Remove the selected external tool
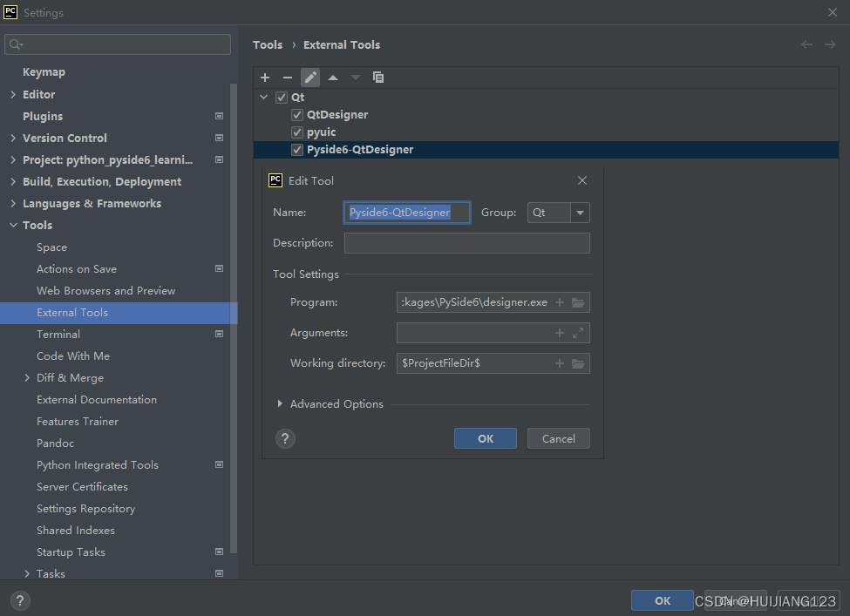 point(288,78)
